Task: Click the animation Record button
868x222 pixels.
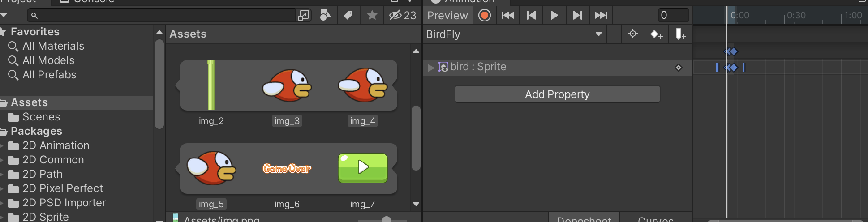Action: [x=484, y=15]
